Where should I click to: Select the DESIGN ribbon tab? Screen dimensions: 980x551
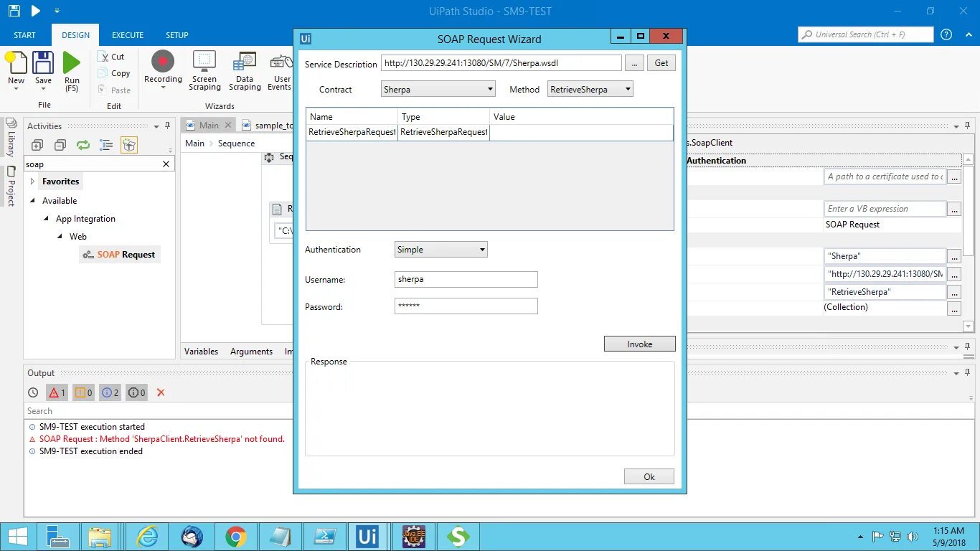tap(75, 35)
